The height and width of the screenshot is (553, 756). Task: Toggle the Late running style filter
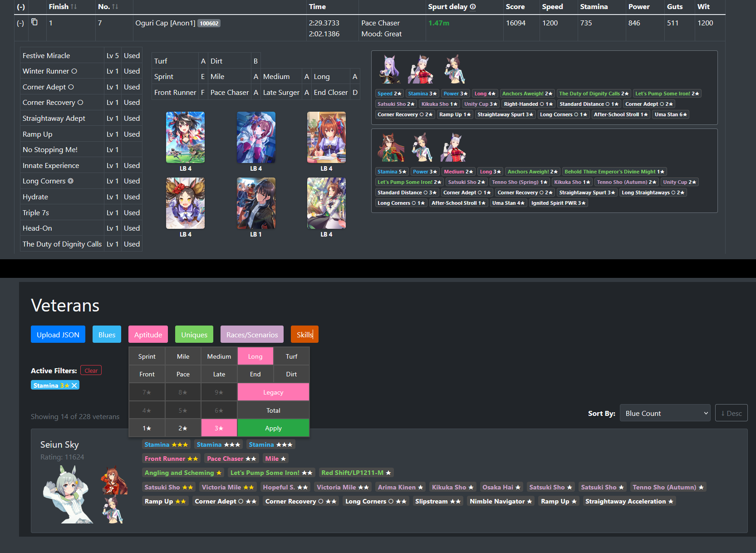click(219, 374)
